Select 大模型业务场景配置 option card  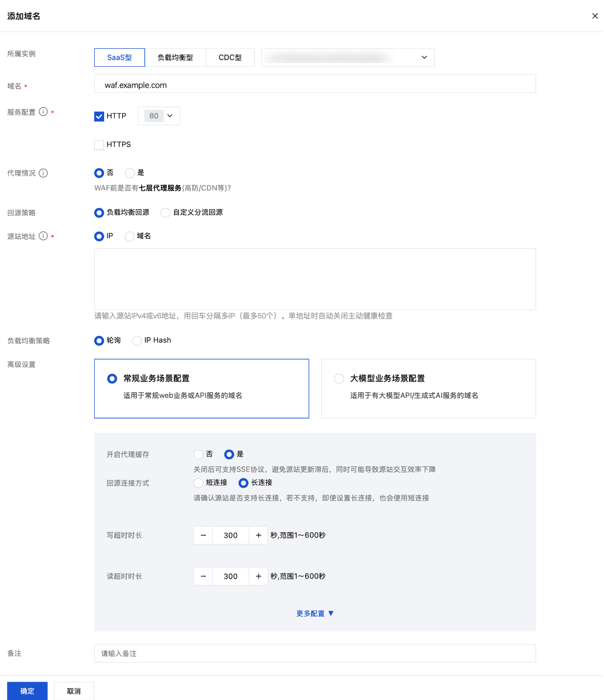[x=428, y=388]
